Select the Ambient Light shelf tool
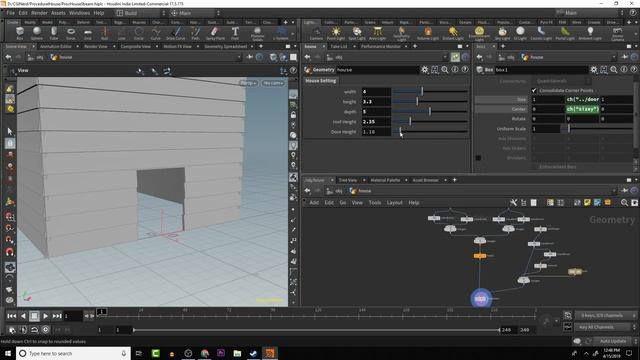The width and height of the screenshot is (640, 360). click(590, 33)
